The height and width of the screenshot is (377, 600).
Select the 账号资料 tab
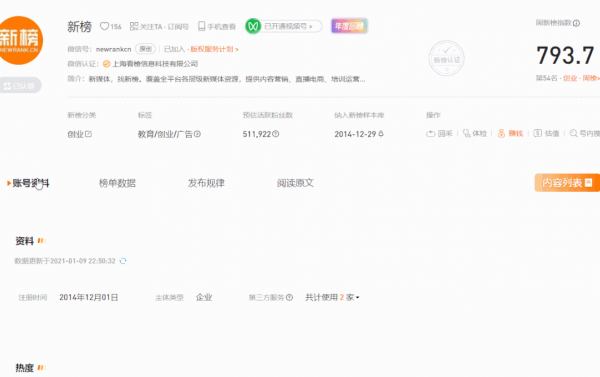click(31, 183)
